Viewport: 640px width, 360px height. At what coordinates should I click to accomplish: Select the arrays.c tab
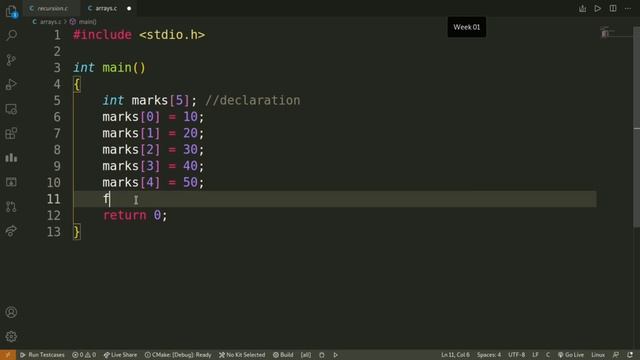[106, 8]
